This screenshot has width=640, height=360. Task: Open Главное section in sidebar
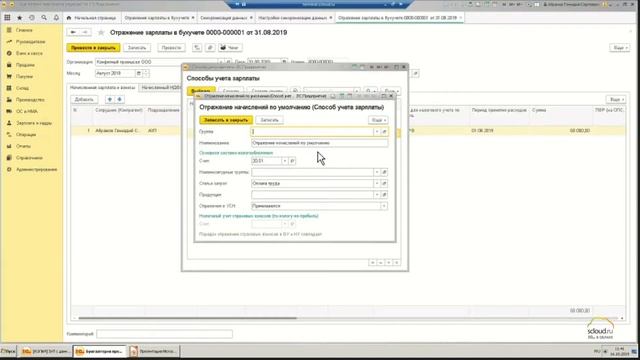tap(24, 30)
